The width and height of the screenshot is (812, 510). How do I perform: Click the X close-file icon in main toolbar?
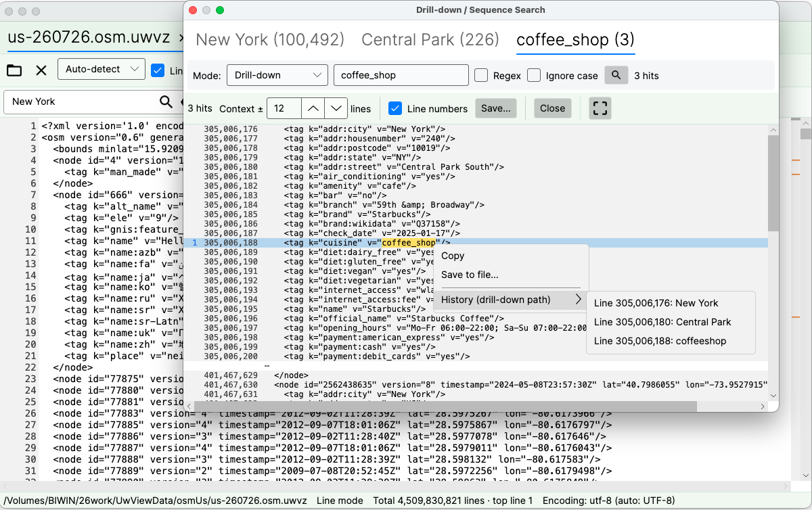coord(41,70)
